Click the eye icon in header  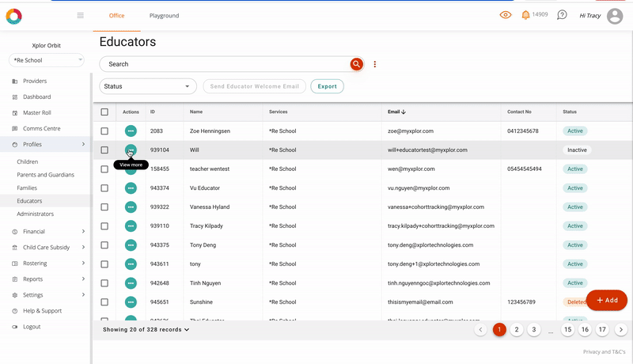[506, 15]
